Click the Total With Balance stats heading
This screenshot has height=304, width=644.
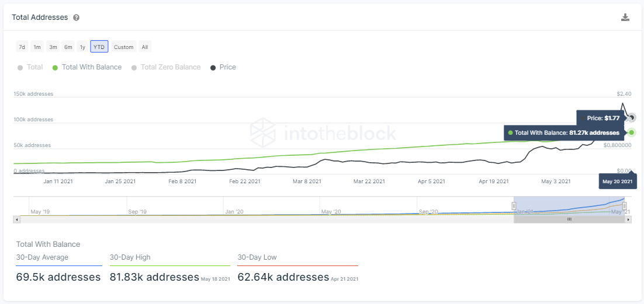point(48,244)
